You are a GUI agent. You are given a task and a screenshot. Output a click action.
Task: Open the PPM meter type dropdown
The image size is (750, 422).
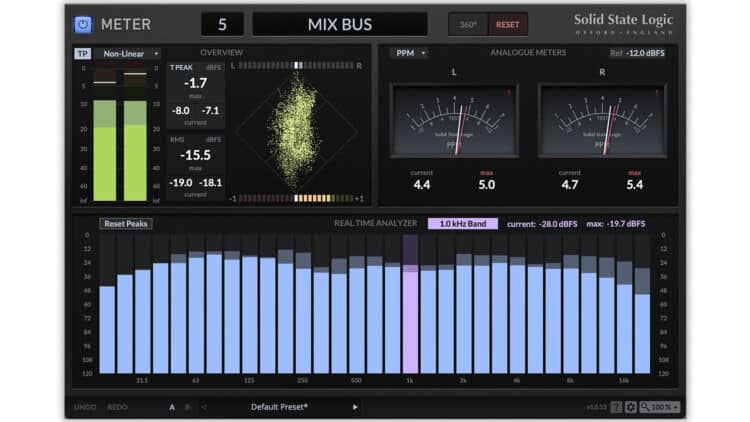click(409, 53)
